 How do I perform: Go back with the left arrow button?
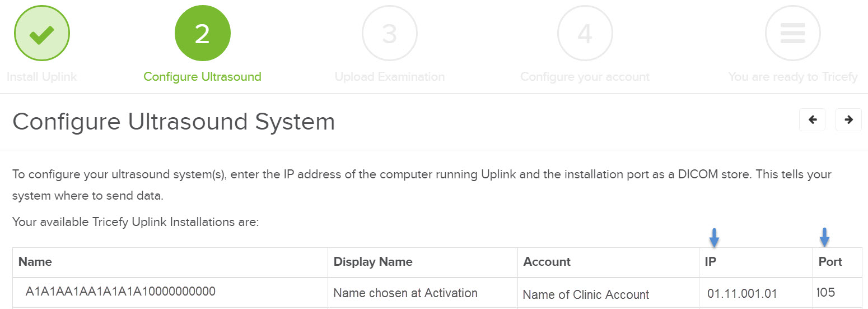812,119
